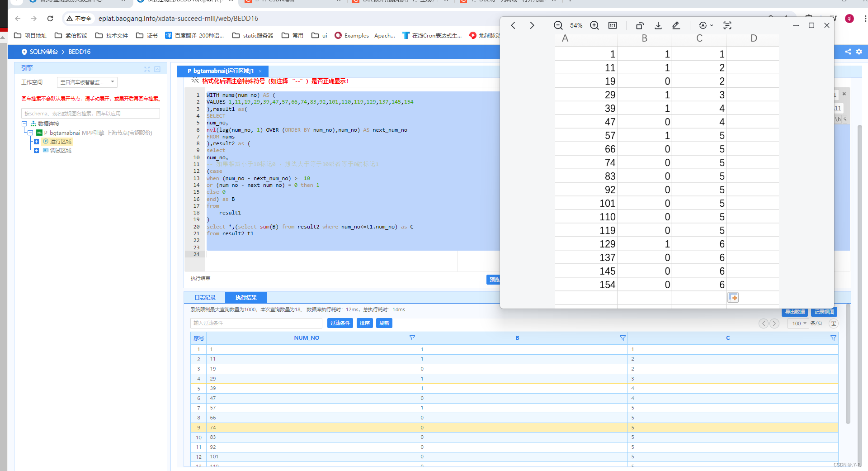Click the paste options icon below spreadsheet
Screen dimensions: 868x471
pyautogui.click(x=733, y=298)
